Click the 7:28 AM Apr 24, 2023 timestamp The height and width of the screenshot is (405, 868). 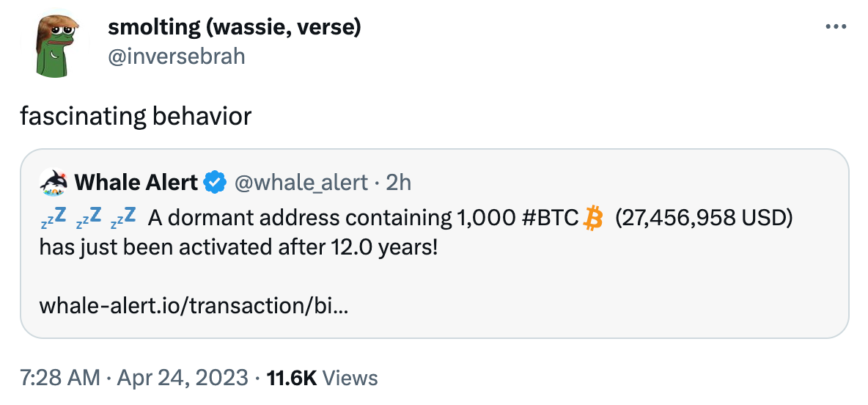point(134,378)
